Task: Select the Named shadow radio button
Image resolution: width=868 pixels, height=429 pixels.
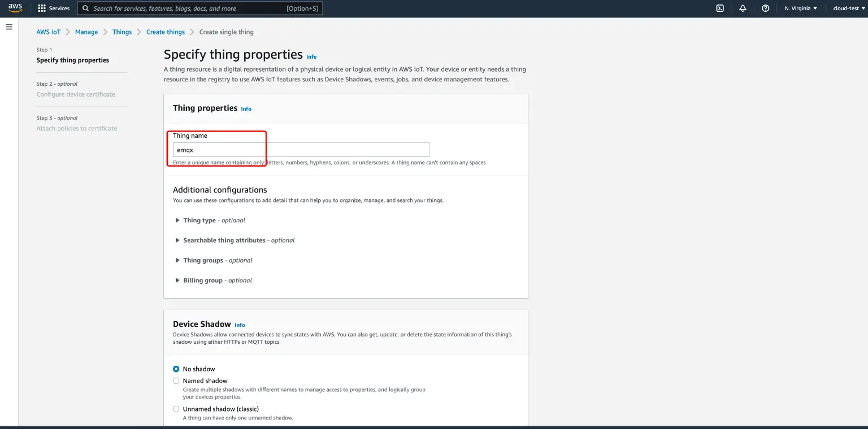Action: [176, 380]
